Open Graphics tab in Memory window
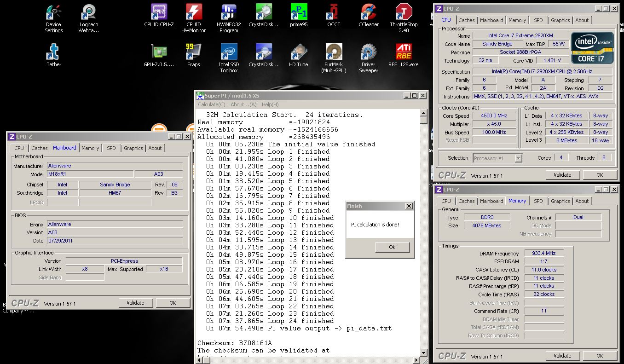The width and height of the screenshot is (624, 364). [x=560, y=201]
